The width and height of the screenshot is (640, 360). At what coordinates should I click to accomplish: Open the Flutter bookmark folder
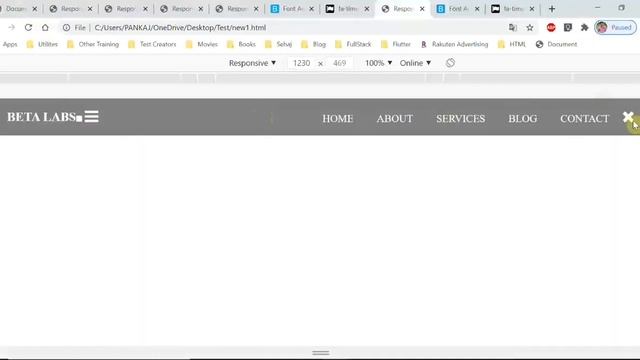[396, 44]
